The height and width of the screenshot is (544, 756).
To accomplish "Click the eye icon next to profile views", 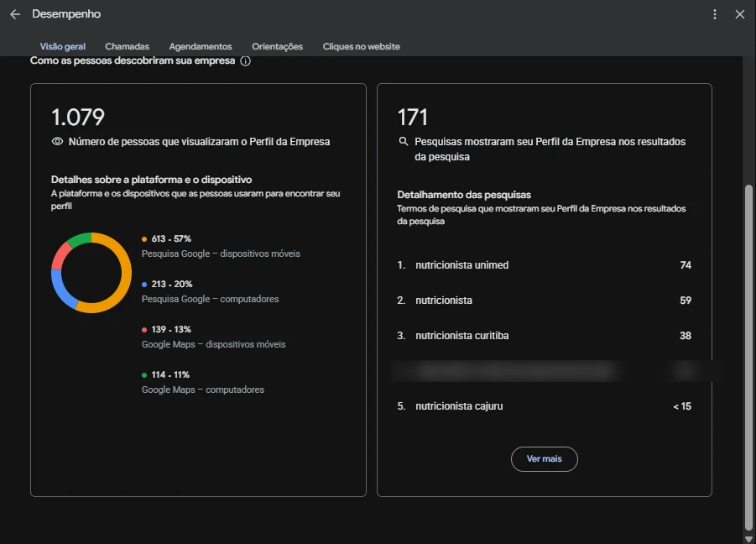I will [x=57, y=141].
